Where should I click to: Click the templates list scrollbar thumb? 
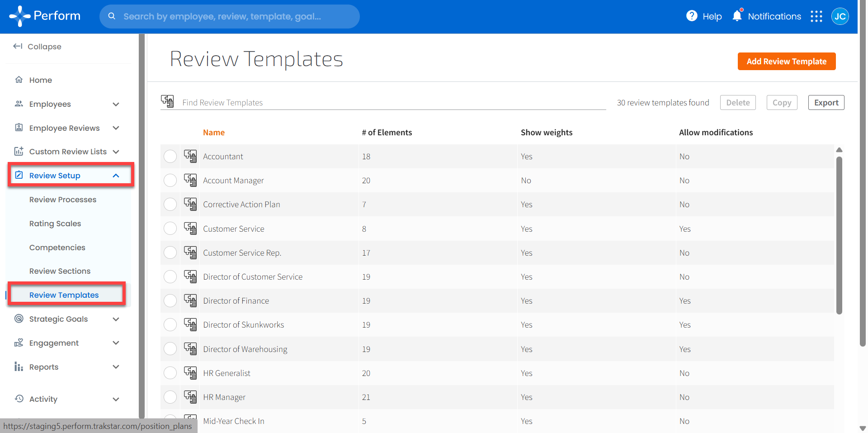839,235
